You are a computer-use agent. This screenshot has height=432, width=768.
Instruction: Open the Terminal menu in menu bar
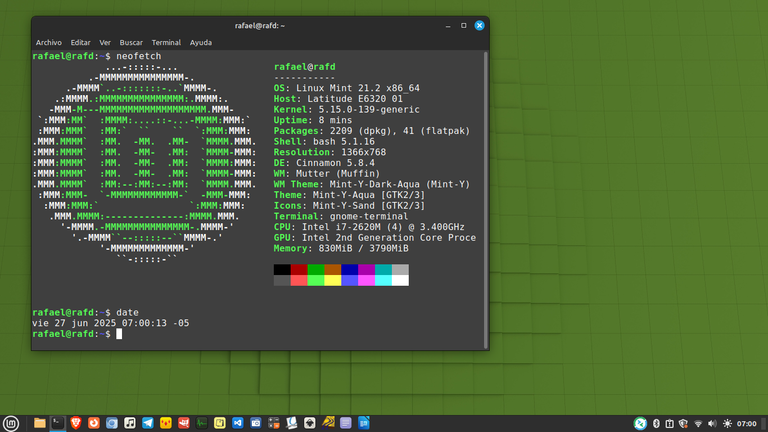[x=166, y=43]
